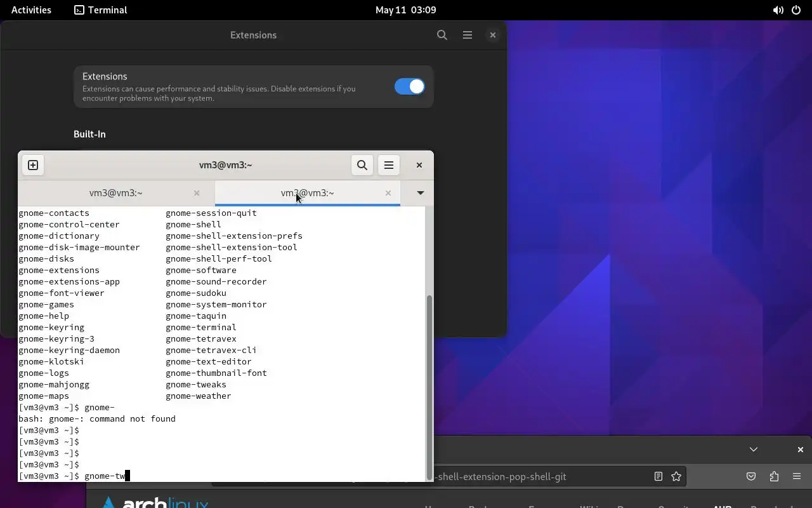Open the Terminal app menu in top bar
This screenshot has width=812, height=508.
pyautogui.click(x=101, y=10)
